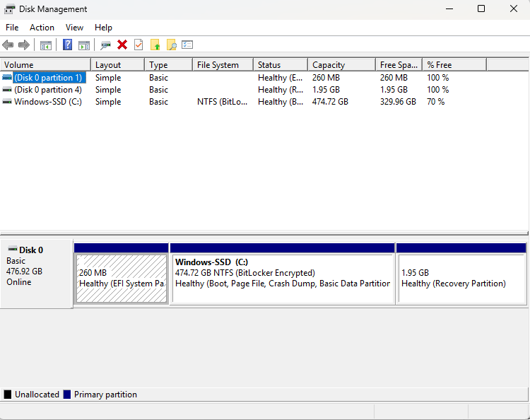Click the 1.95 GB capacity cell in list
The height and width of the screenshot is (420, 530).
(326, 90)
